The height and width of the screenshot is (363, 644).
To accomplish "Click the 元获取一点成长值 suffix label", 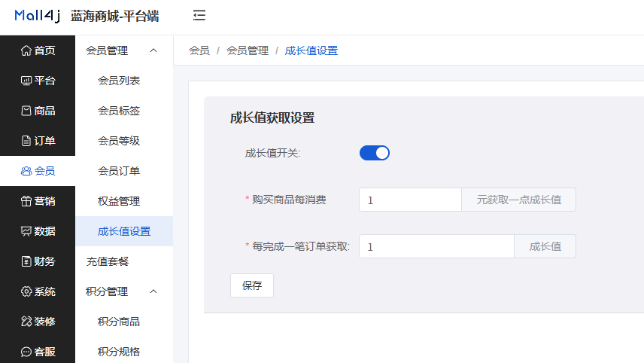I will pos(518,200).
